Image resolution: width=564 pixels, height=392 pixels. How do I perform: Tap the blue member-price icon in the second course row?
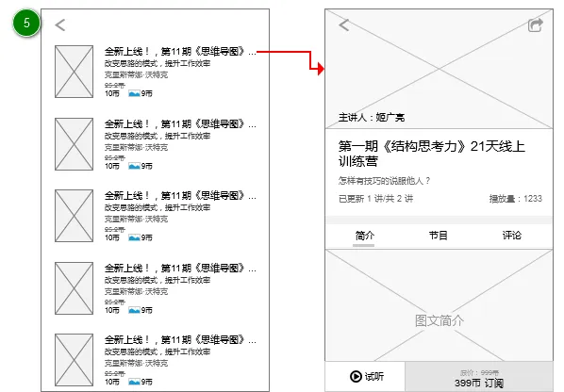[134, 167]
